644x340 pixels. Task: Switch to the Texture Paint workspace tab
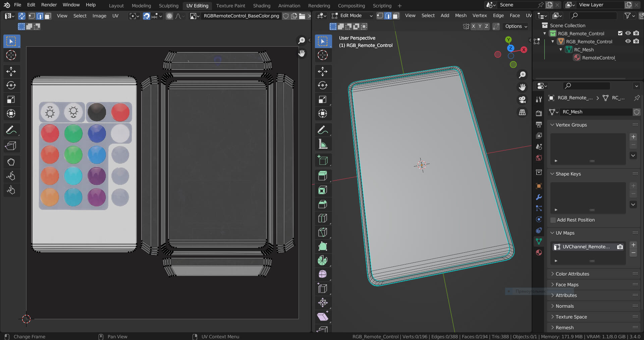pos(230,6)
